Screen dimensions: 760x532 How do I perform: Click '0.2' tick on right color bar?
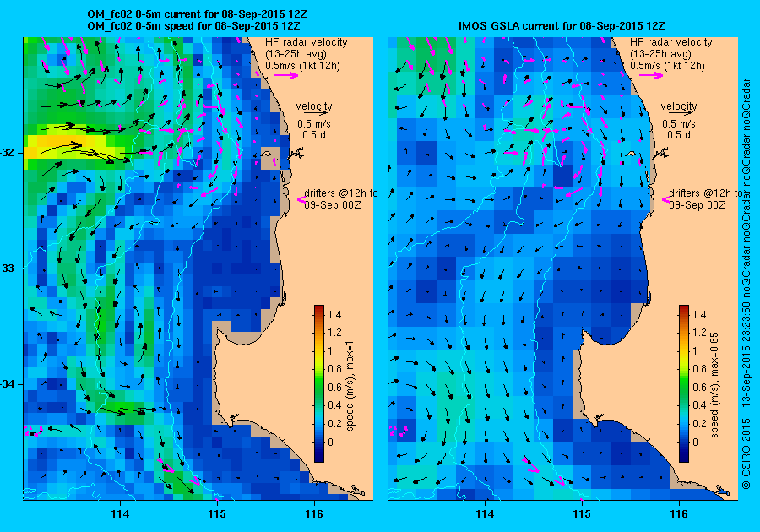pyautogui.click(x=699, y=423)
